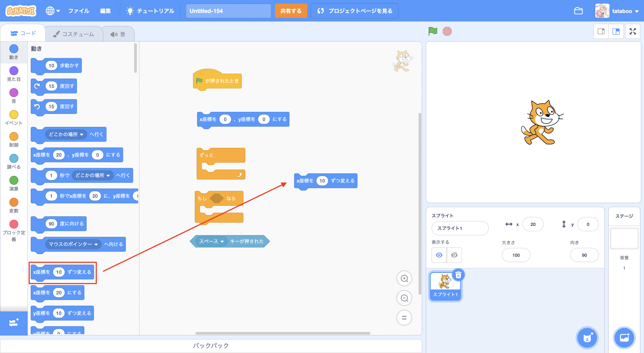Open スペース key dropdown in sensing block

coord(222,241)
